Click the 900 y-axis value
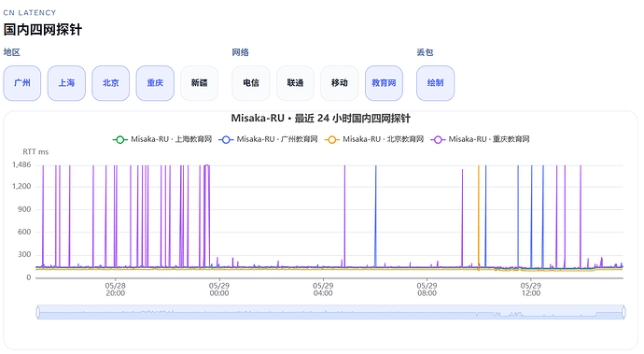The height and width of the screenshot is (354, 644). pos(24,209)
